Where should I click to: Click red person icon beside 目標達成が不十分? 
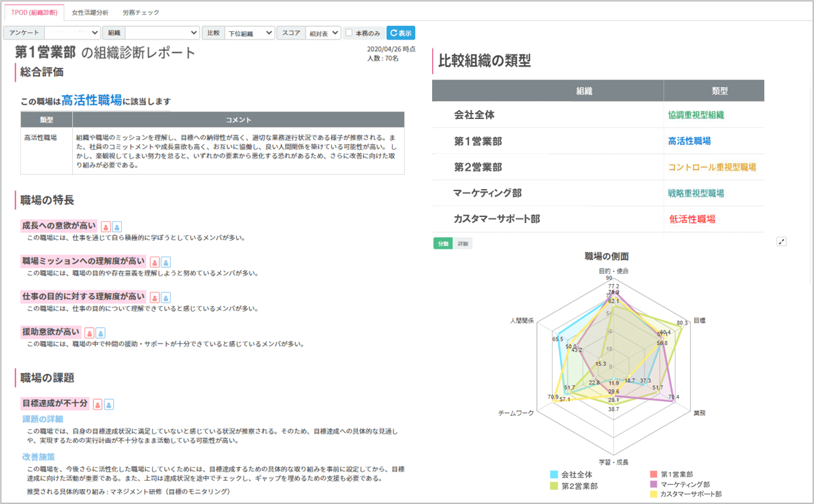(97, 404)
